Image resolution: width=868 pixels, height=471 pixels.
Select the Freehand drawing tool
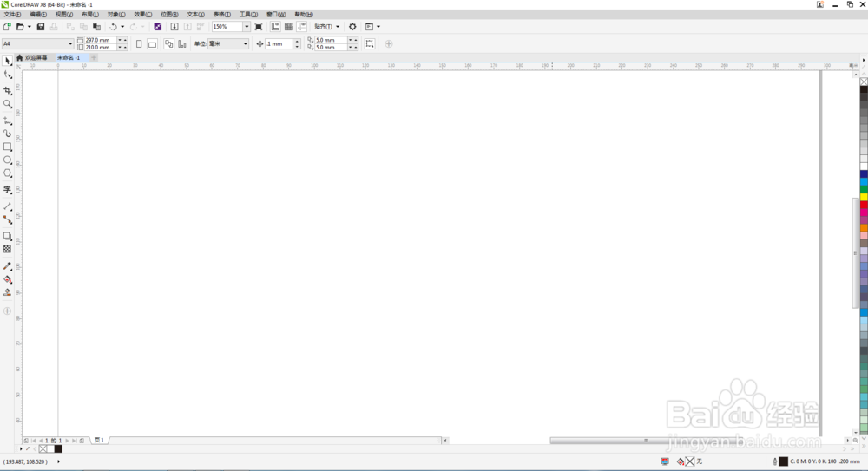(7, 120)
